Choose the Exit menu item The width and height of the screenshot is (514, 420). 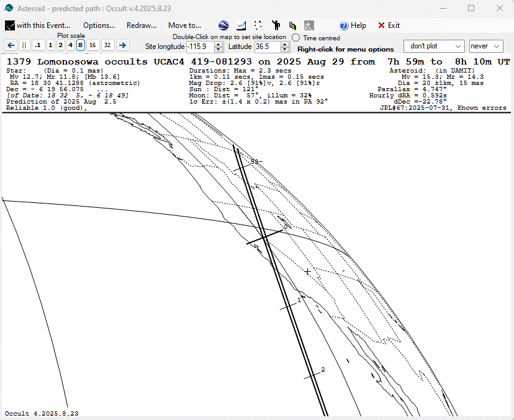[394, 25]
